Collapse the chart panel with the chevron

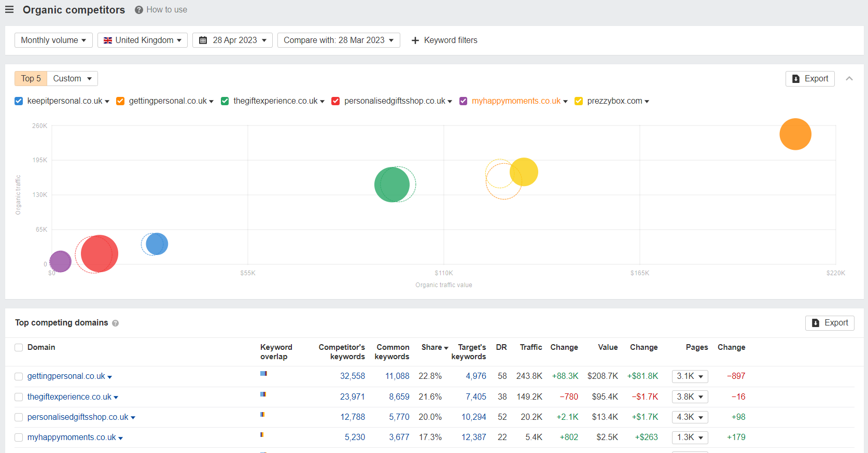pos(849,79)
